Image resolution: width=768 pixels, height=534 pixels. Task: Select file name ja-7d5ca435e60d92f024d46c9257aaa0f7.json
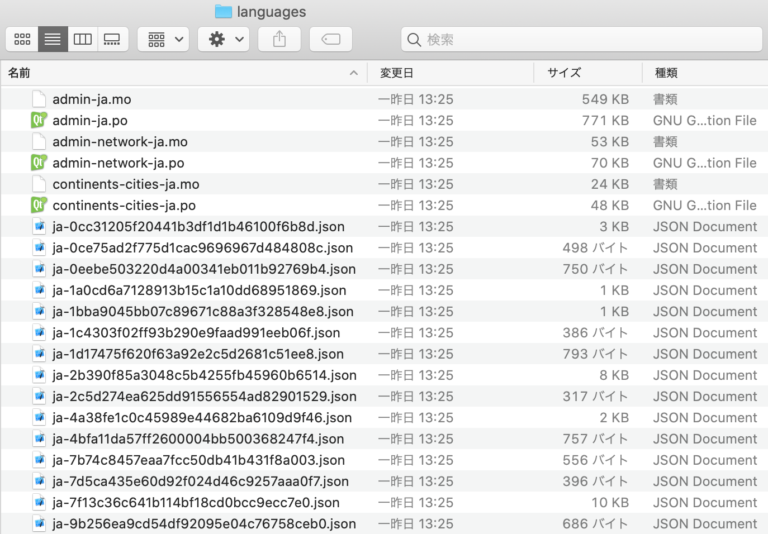[201, 481]
